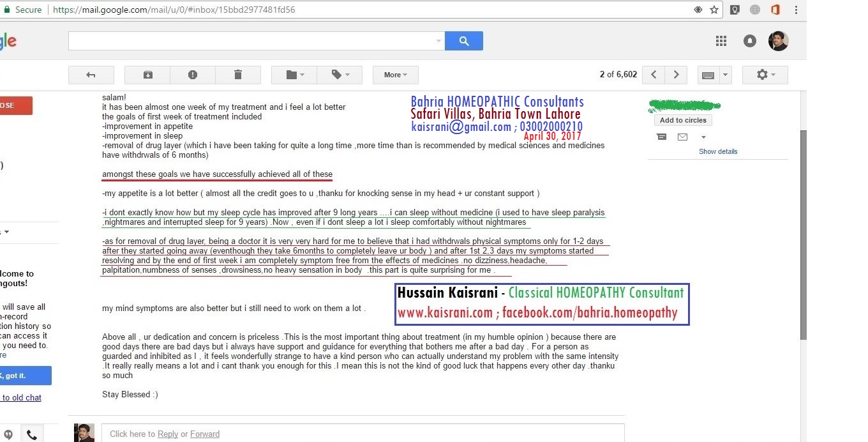This screenshot has width=868, height=442.
Task: Select the address bar URL
Action: (x=174, y=10)
